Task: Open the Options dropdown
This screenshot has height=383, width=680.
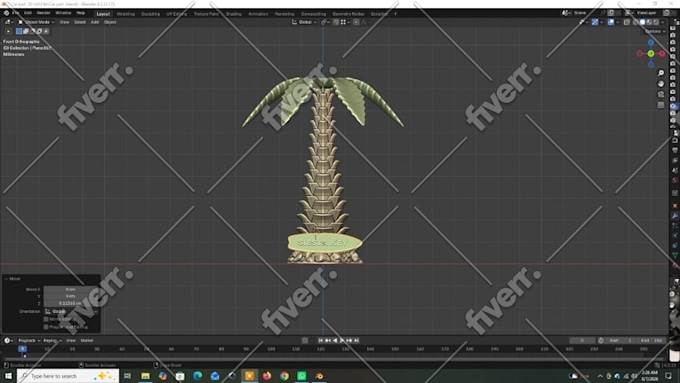Action: coord(654,31)
